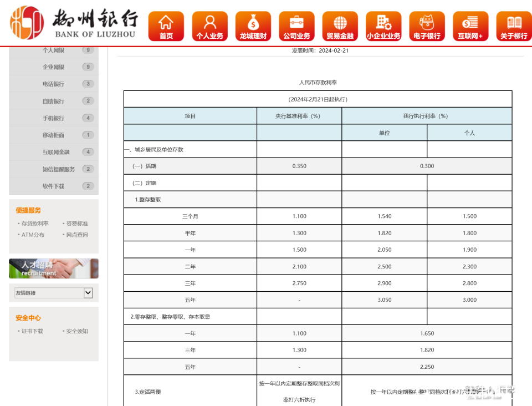Select 软件下载 in the left menu

point(54,186)
